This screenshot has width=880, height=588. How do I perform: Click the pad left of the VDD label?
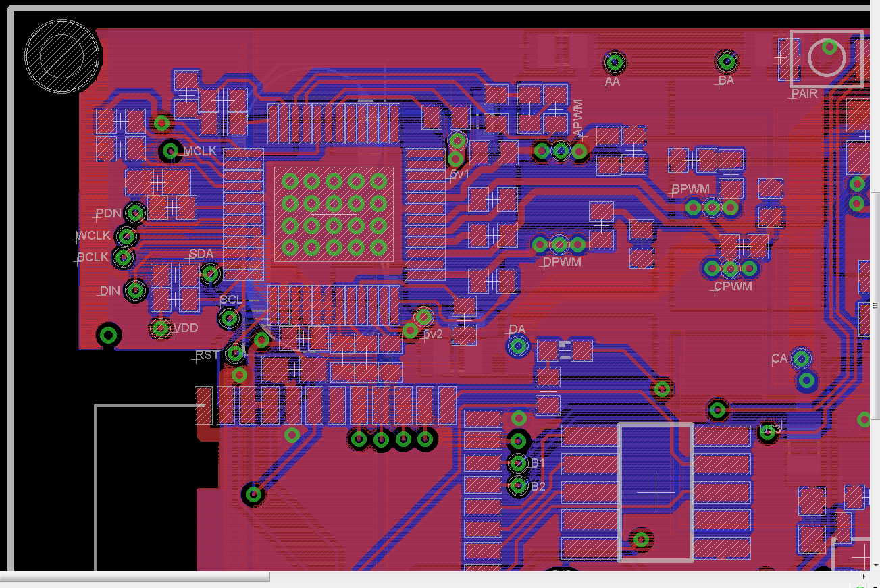pyautogui.click(x=161, y=329)
